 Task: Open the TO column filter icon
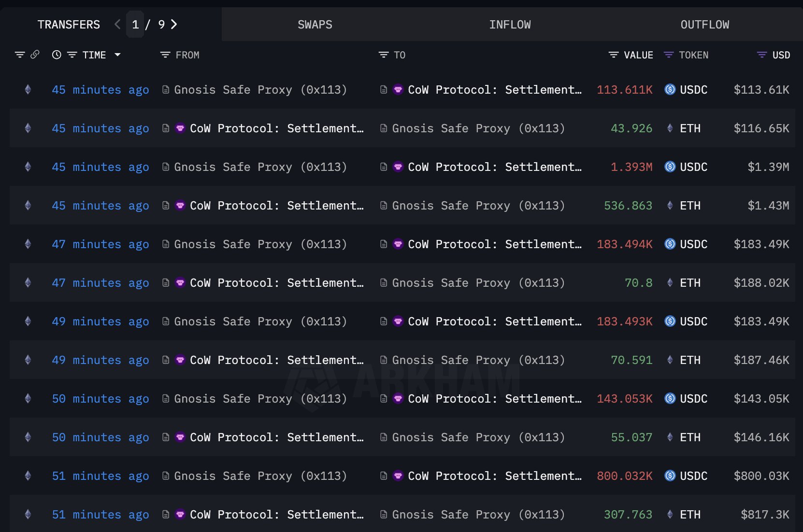[x=384, y=55]
